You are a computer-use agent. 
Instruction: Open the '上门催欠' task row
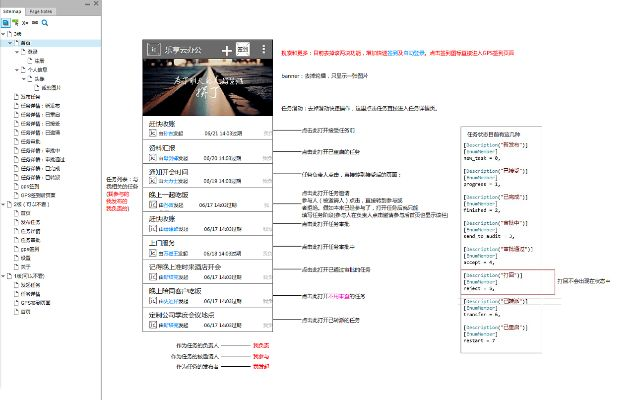[x=208, y=250]
